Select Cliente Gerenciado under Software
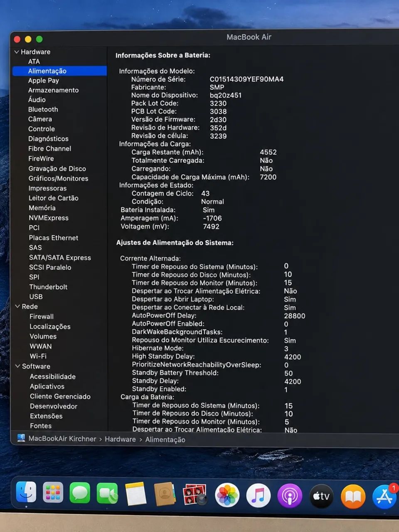The image size is (399, 532). (60, 397)
